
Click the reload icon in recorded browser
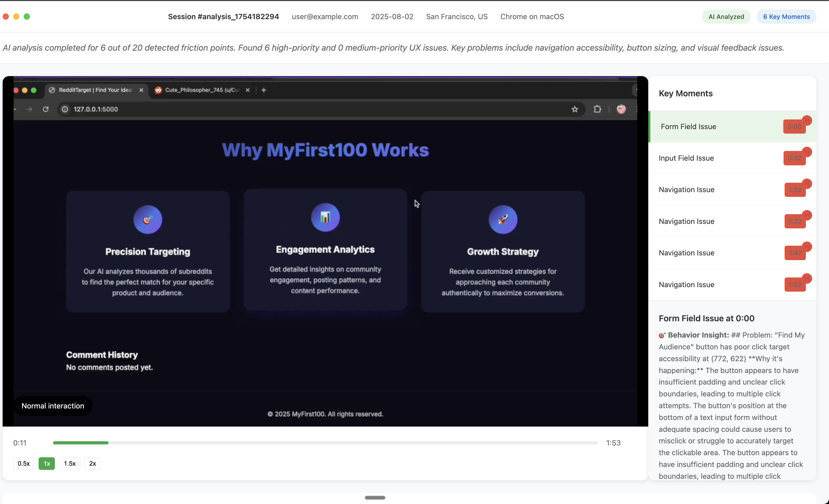[x=46, y=109]
